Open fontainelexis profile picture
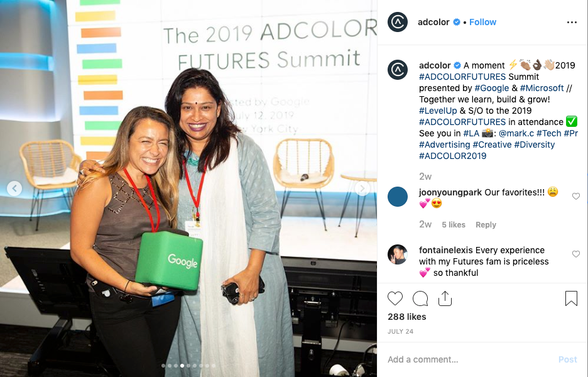 pos(398,254)
